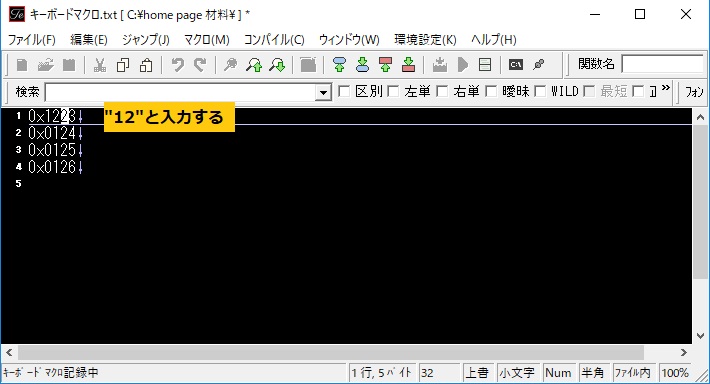This screenshot has height=384, width=710.
Task: Click the Undo arrow icon
Action: 178,65
